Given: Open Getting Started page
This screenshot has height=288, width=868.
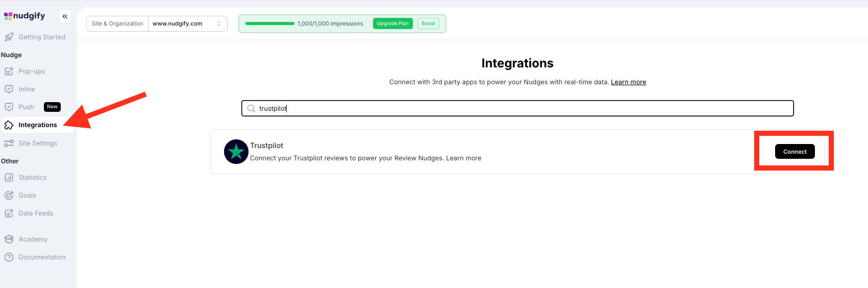Looking at the screenshot, I should point(42,37).
